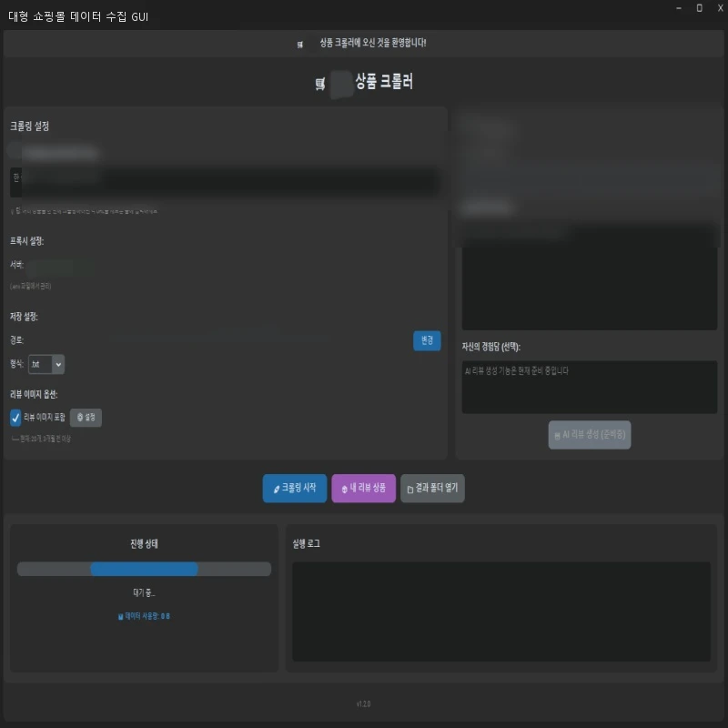Click the robot icon on AI 리뷰 생성
Image resolution: width=728 pixels, height=728 pixels.
[557, 436]
